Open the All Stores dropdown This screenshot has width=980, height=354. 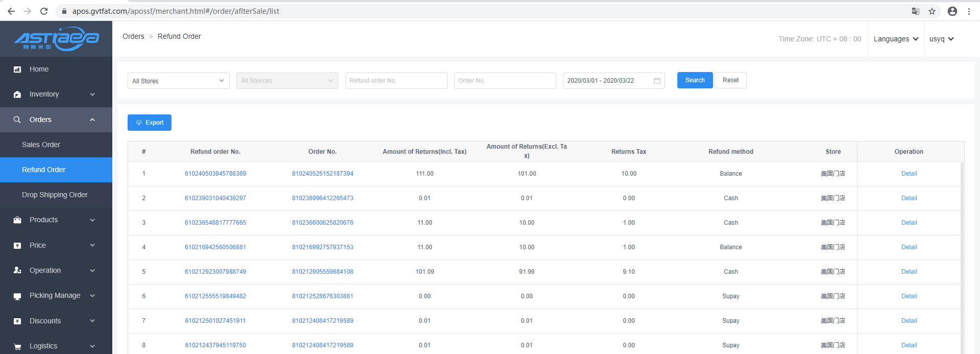178,81
